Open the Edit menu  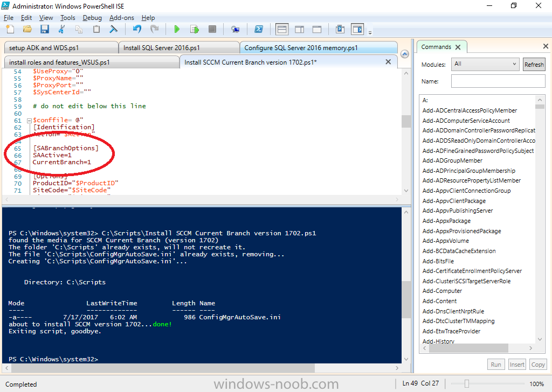[26, 18]
